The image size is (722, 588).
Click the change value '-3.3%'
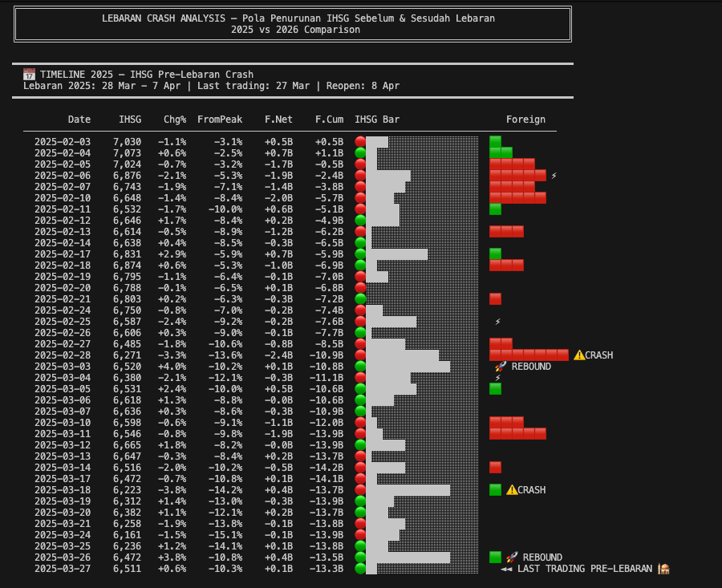(x=172, y=355)
